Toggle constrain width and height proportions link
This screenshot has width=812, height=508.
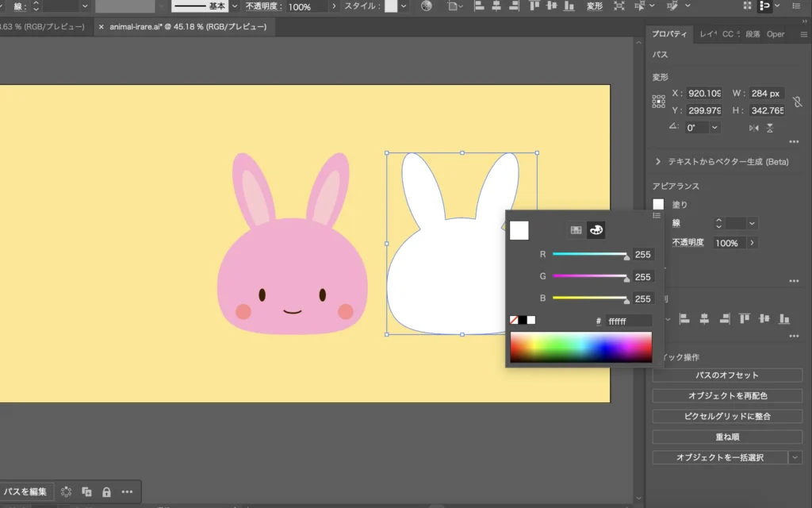[x=797, y=102]
